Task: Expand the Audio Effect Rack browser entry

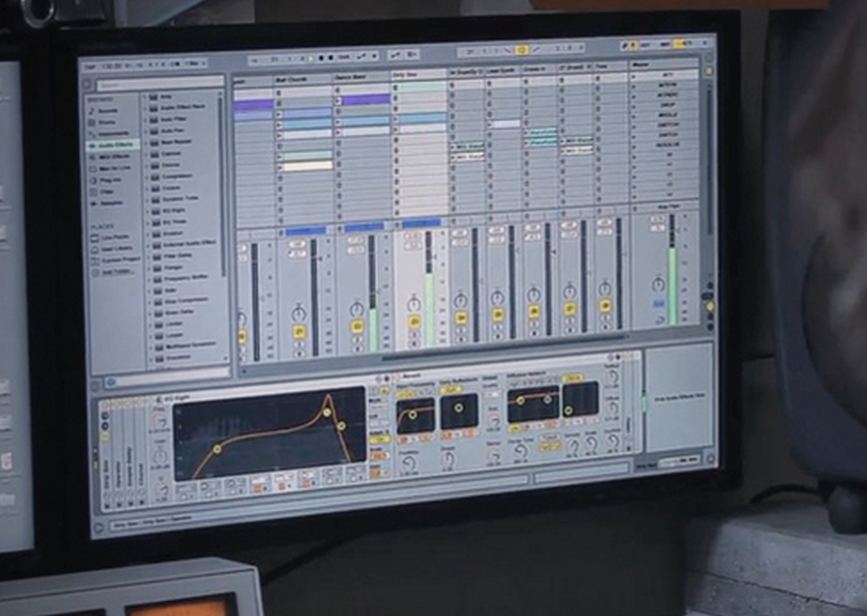Action: (x=148, y=107)
